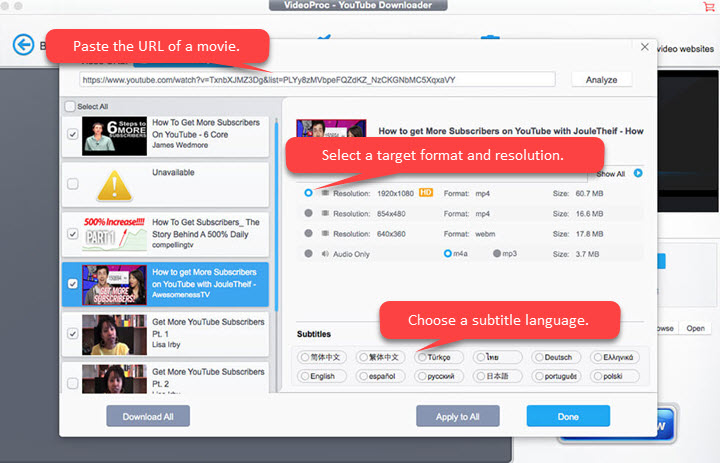
Task: Click the 'Unavailable' list entry text
Action: click(x=173, y=172)
